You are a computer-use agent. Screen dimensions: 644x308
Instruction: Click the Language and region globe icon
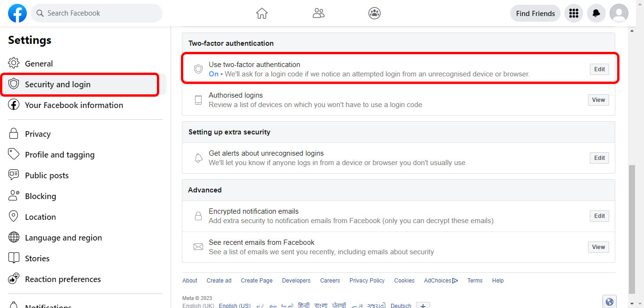[14, 237]
